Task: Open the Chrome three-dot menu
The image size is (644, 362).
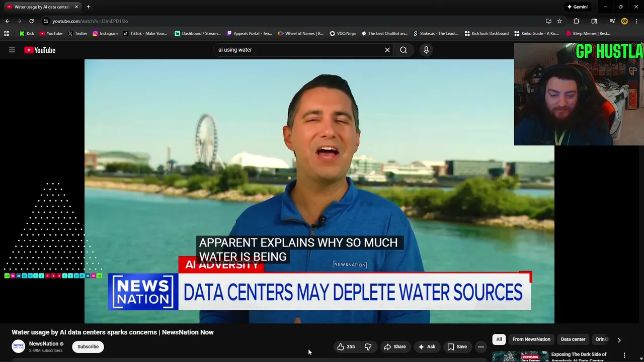Action: pyautogui.click(x=636, y=21)
